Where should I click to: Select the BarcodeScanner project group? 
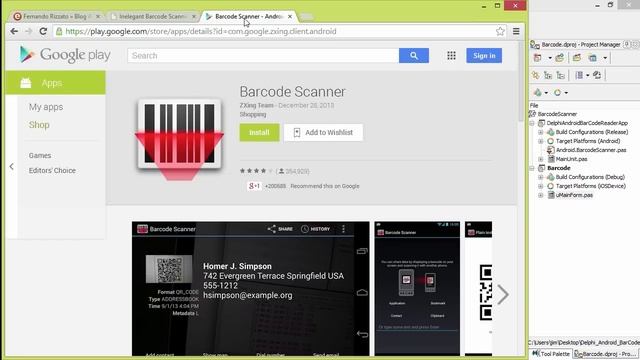(x=557, y=114)
